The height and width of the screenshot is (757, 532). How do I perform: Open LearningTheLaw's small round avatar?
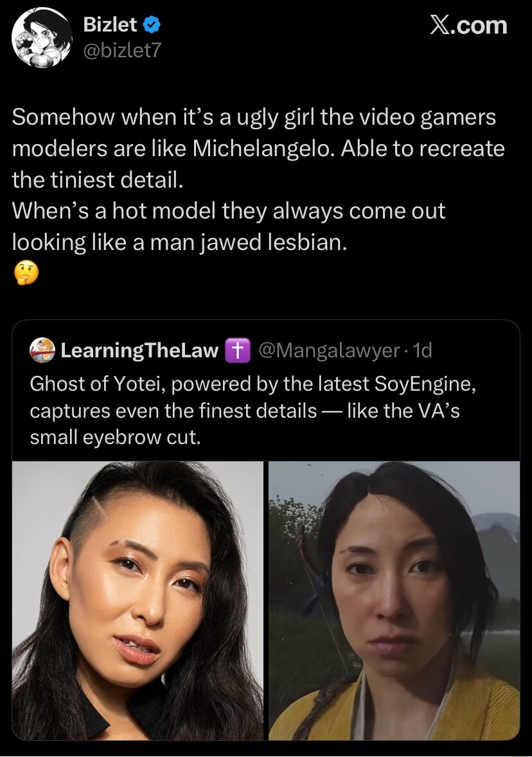click(x=42, y=350)
